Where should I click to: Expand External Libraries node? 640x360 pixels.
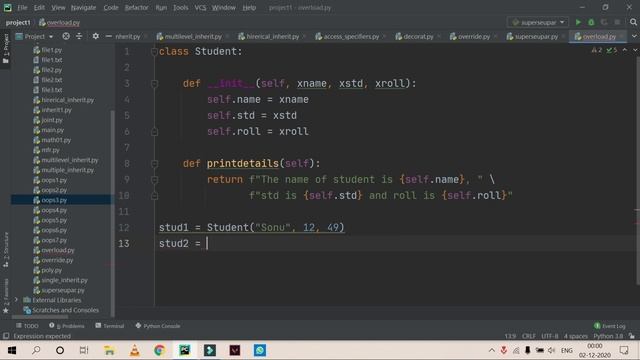coord(16,300)
